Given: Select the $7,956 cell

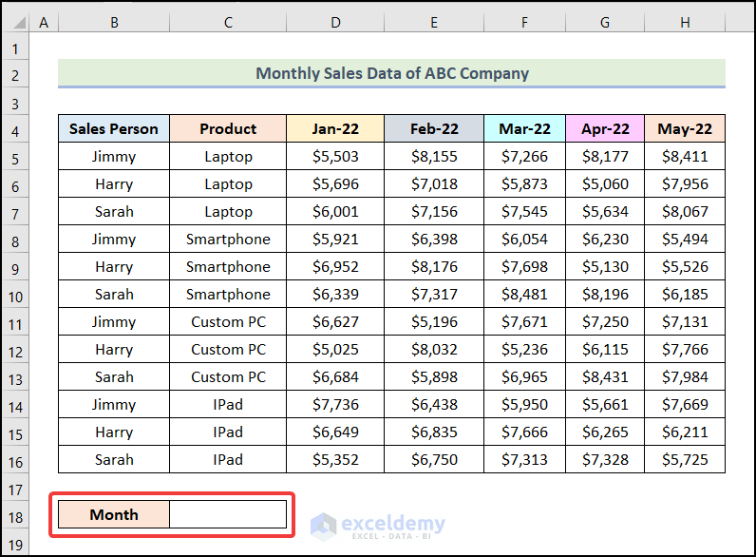Looking at the screenshot, I should (685, 183).
